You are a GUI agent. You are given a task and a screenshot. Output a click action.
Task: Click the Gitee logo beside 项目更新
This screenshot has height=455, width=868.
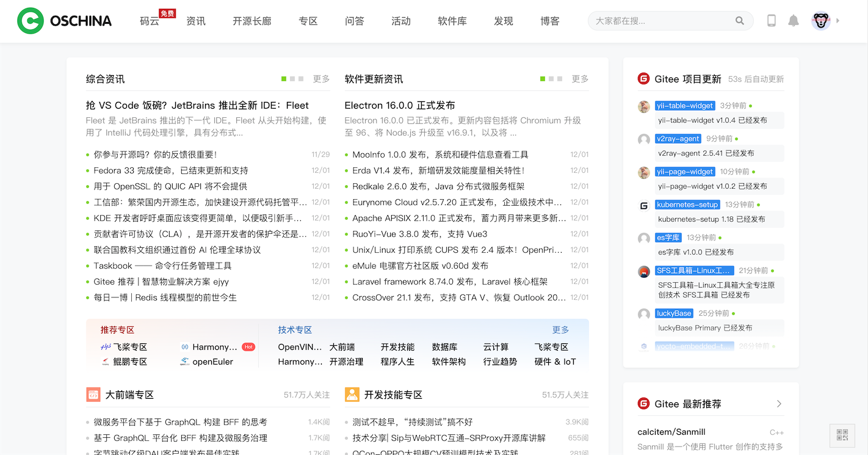(643, 79)
